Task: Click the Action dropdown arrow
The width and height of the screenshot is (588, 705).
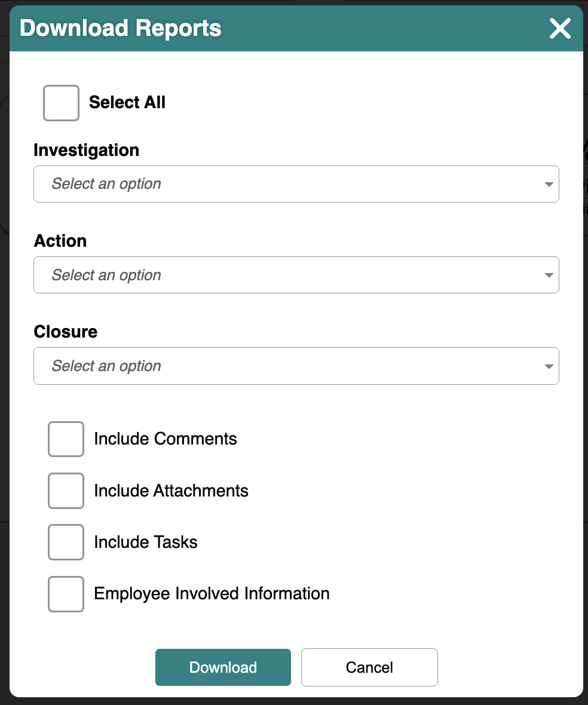Action: pyautogui.click(x=549, y=275)
